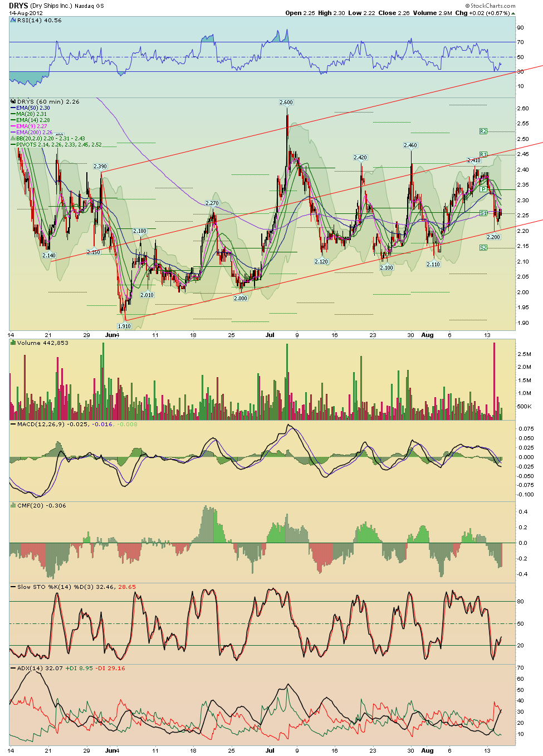Screen dimensions: 543x756
Task: Click the 2.000 low price label
Action: point(240,298)
